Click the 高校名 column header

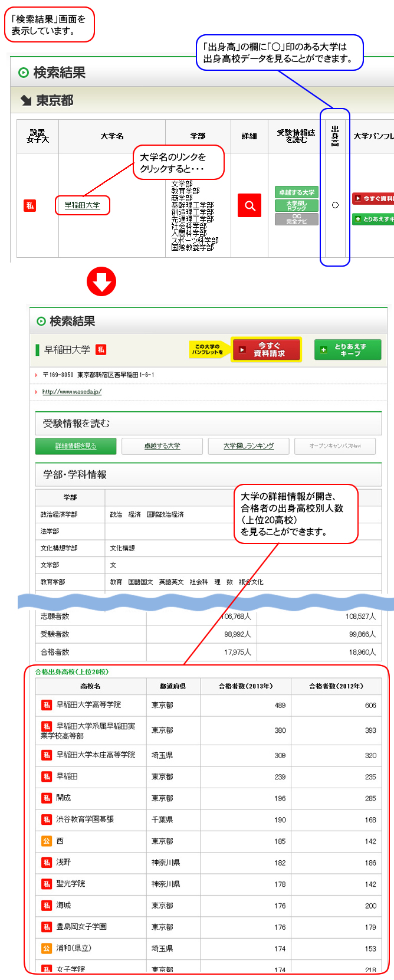[91, 686]
